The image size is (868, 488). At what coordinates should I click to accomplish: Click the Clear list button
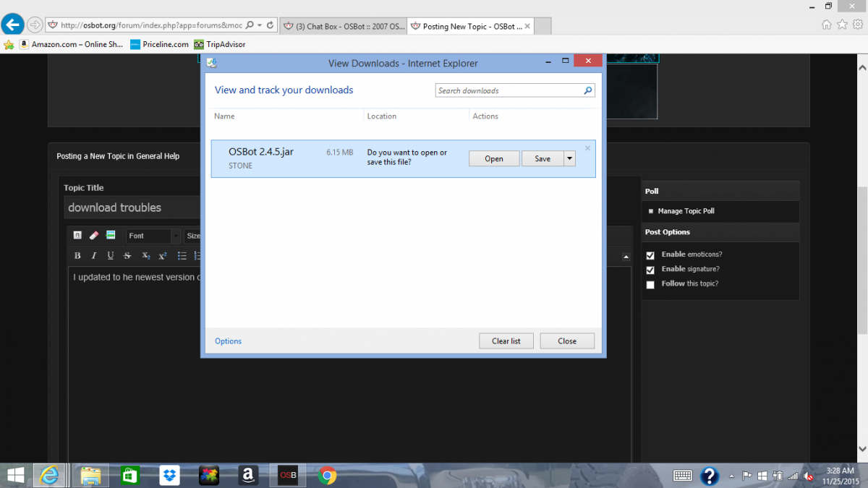[x=506, y=341]
